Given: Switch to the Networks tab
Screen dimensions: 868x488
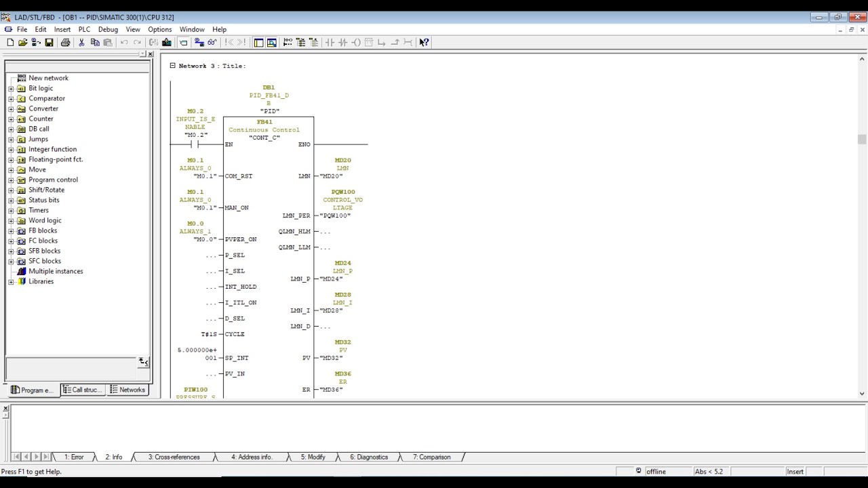Looking at the screenshot, I should [x=127, y=390].
